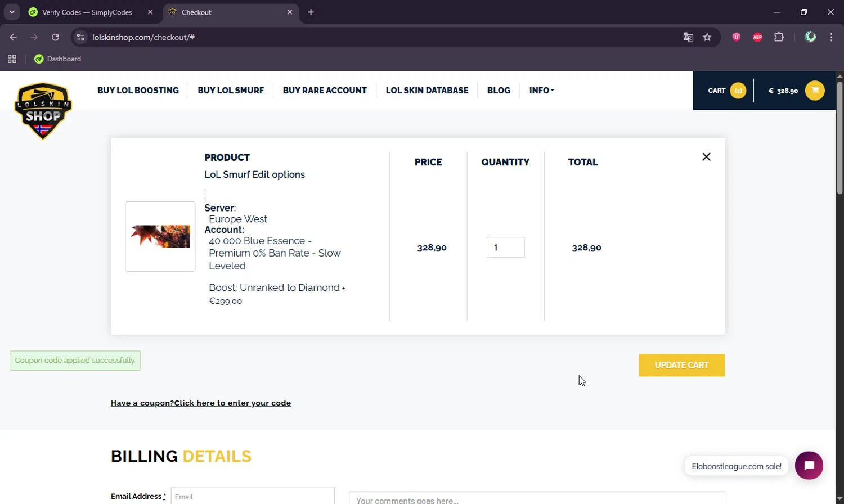Go to Buy LoL Boosting menu
Image resolution: width=844 pixels, height=504 pixels.
click(x=138, y=90)
